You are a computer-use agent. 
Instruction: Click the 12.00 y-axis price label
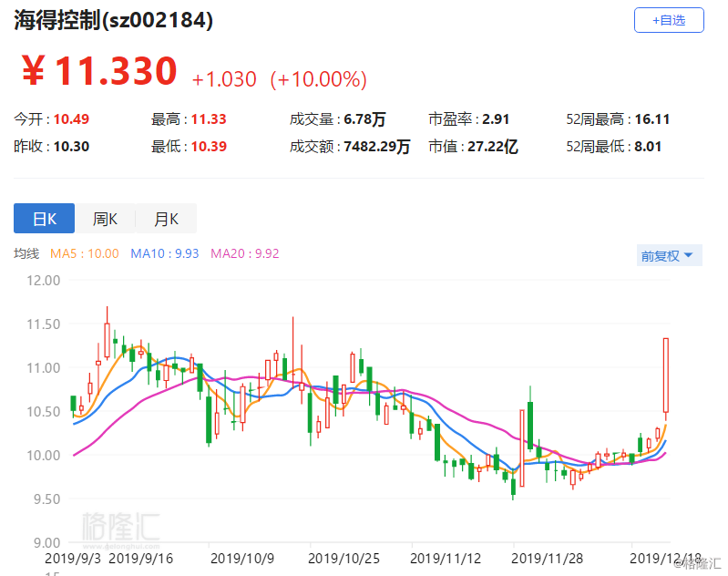coord(43,281)
